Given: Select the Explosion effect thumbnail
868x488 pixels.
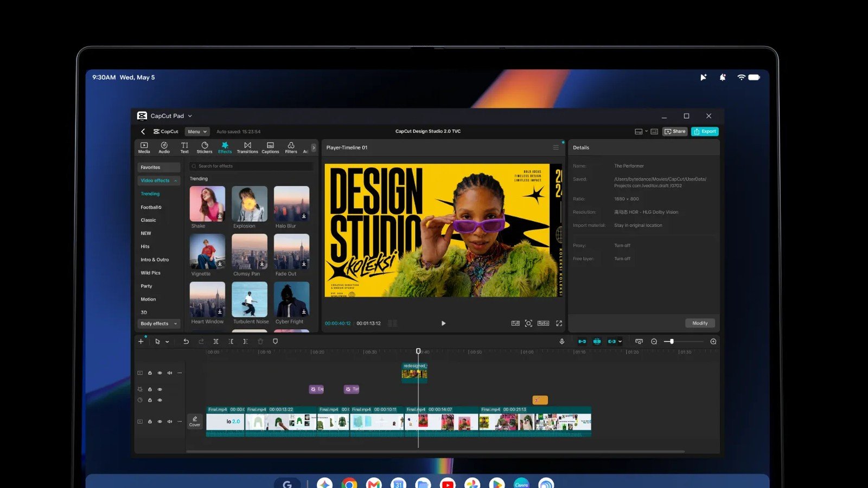Looking at the screenshot, I should click(250, 204).
